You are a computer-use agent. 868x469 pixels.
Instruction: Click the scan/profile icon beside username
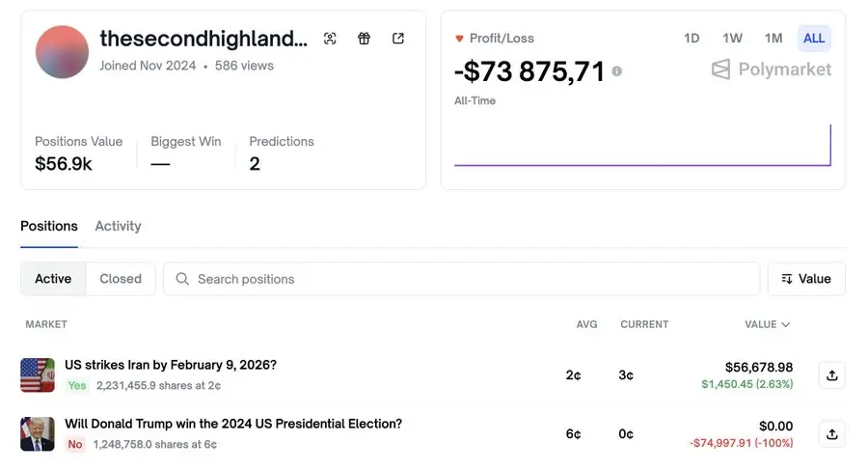330,39
